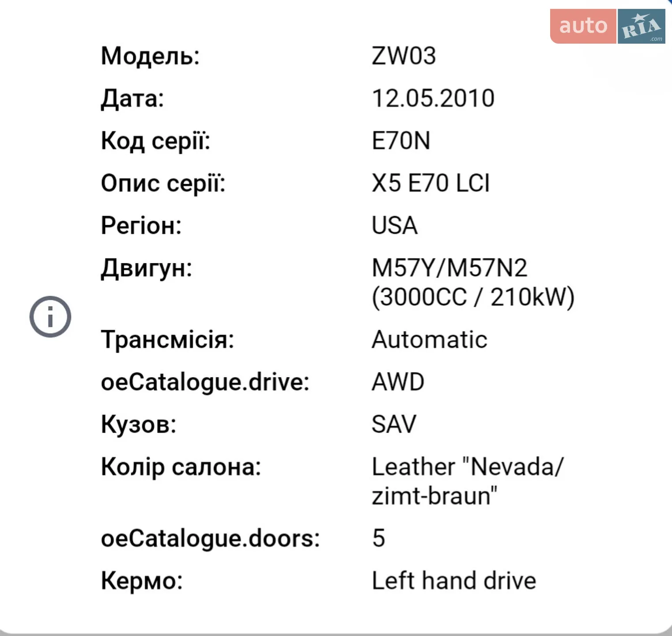The height and width of the screenshot is (636, 672).
Task: Select the X5 E70 LCI description
Action: pos(431,183)
